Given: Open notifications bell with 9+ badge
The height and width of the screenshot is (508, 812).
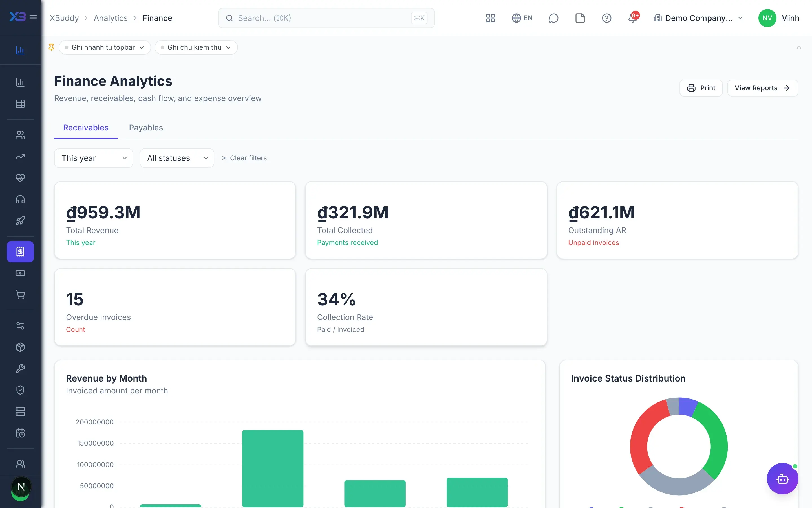Looking at the screenshot, I should [633, 18].
